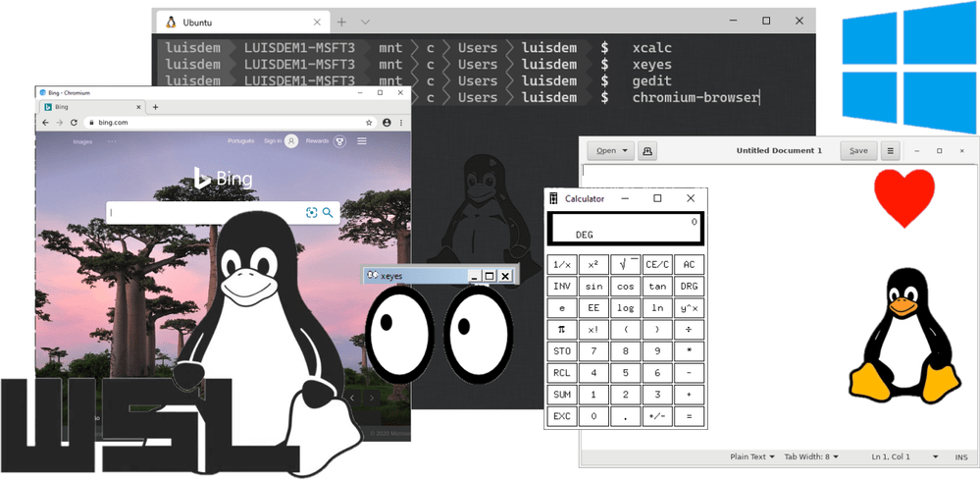
Task: Click the CE/C calculator key
Action: (x=657, y=264)
